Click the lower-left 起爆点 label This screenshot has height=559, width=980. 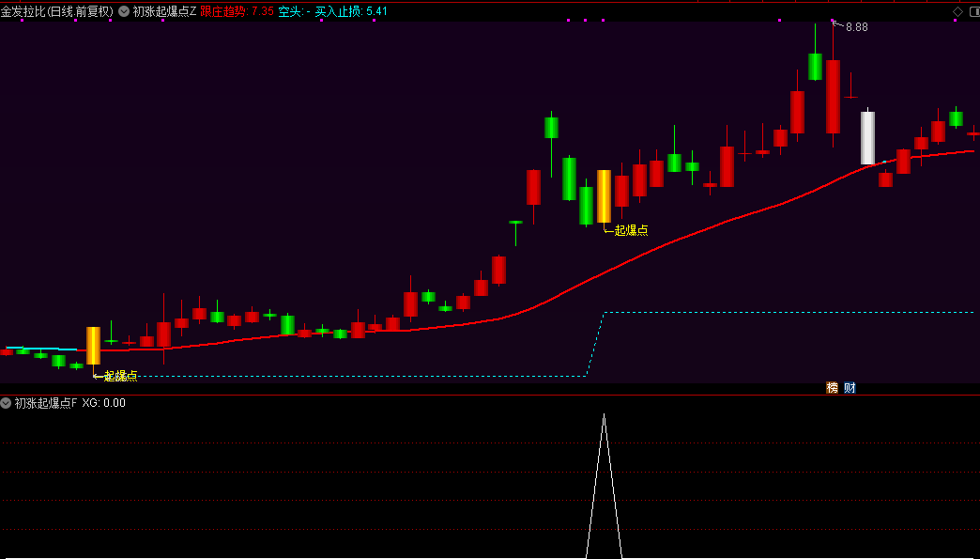pos(121,376)
